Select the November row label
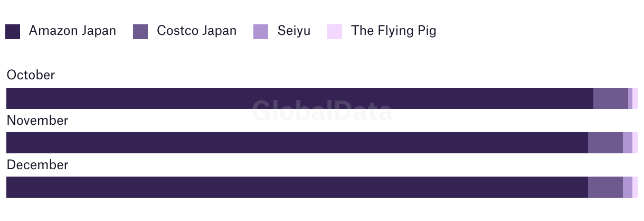This screenshot has width=644, height=221. click(37, 121)
